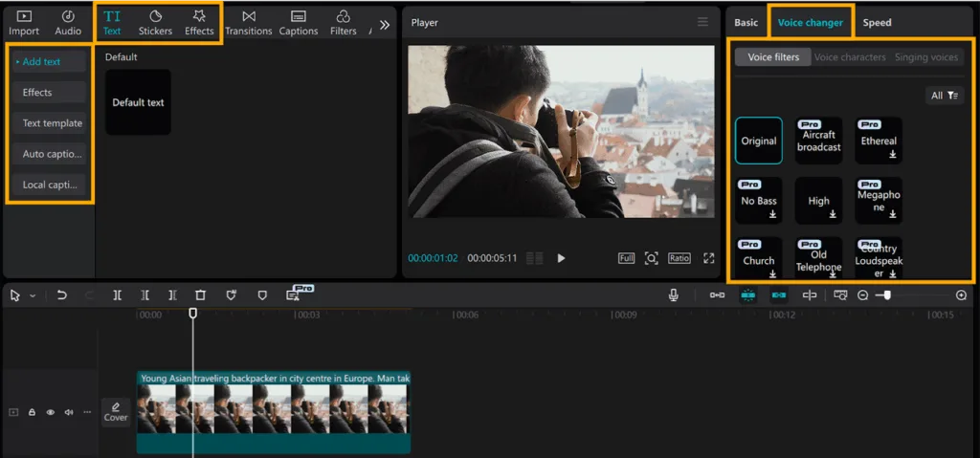
Task: Select the Old Telephone voice filter
Action: tap(819, 259)
